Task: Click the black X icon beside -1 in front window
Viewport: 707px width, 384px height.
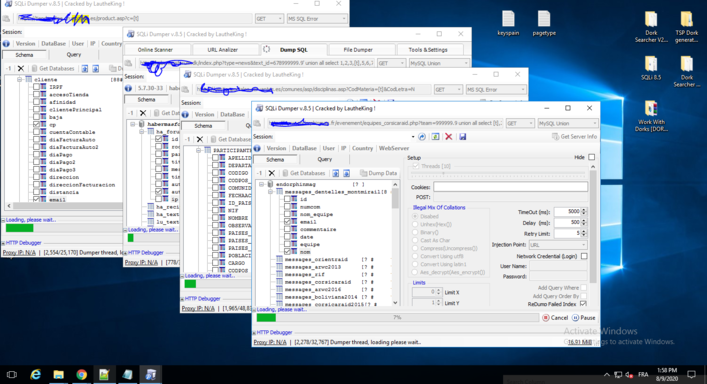Action: (x=271, y=173)
